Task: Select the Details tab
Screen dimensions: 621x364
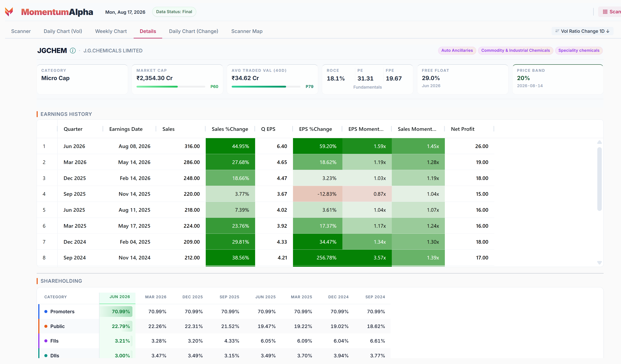Action: [148, 31]
